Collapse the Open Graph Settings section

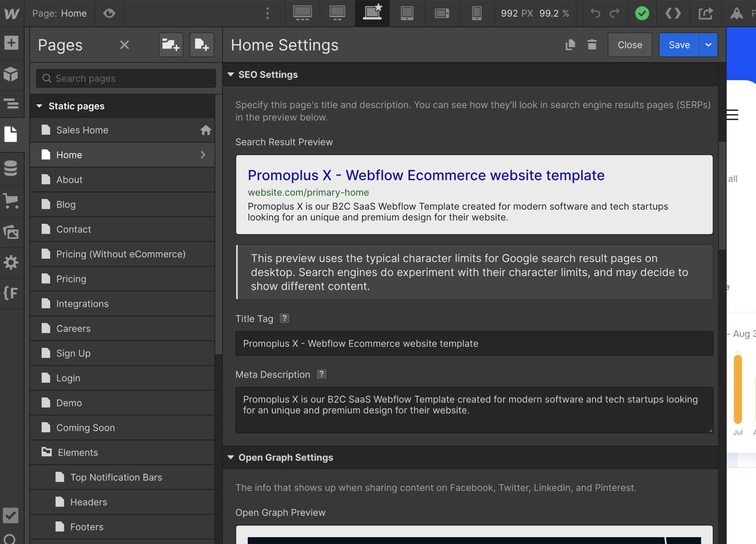pyautogui.click(x=231, y=457)
